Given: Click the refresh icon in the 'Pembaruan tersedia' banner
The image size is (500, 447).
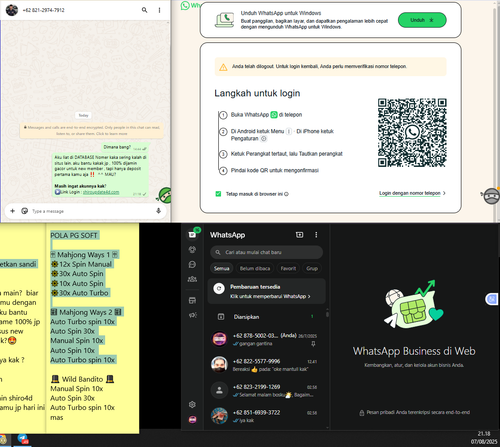Looking at the screenshot, I should pos(219,288).
